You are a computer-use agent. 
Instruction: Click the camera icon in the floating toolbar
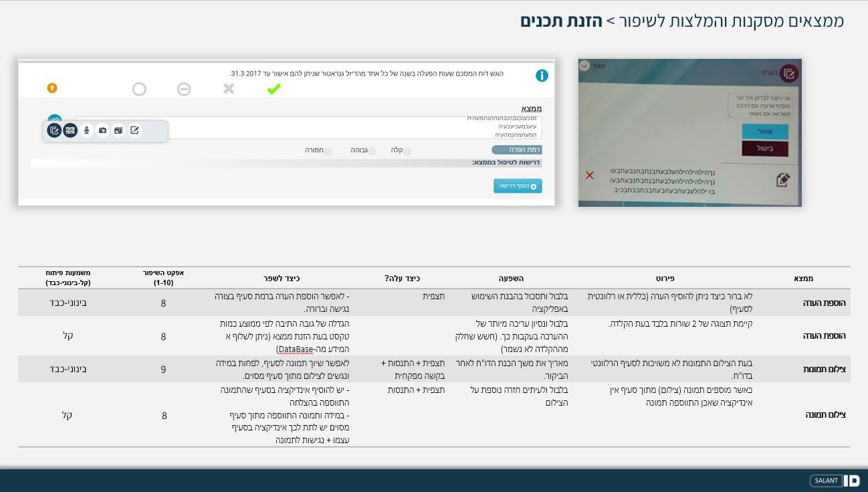pos(102,131)
